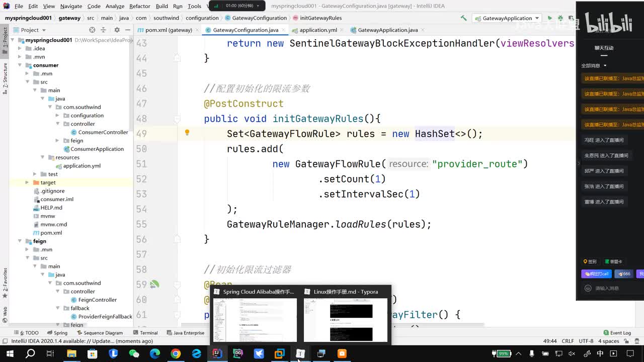Open Internet Explorer from the taskbar
The width and height of the screenshot is (644, 362).
pos(196,353)
